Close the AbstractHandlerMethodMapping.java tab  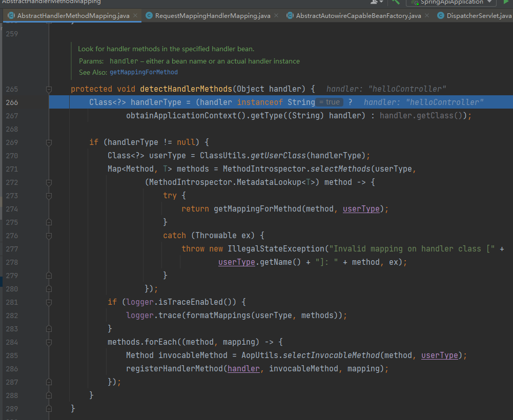coord(135,16)
